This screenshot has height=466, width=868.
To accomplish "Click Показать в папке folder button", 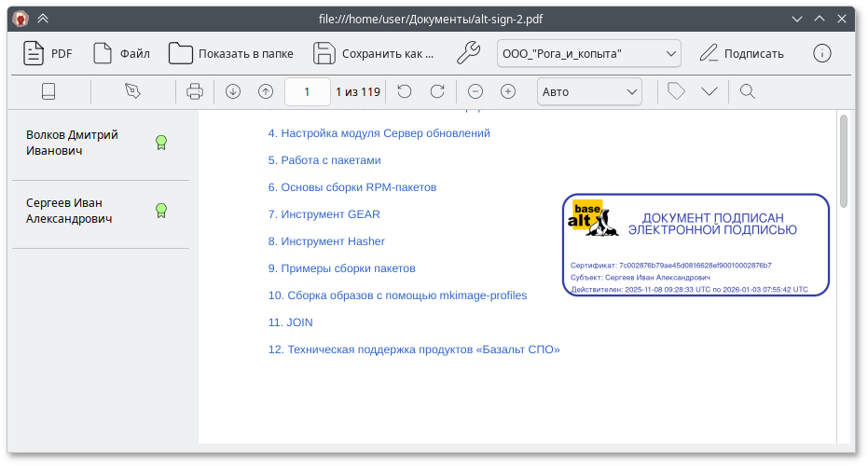I will click(231, 54).
